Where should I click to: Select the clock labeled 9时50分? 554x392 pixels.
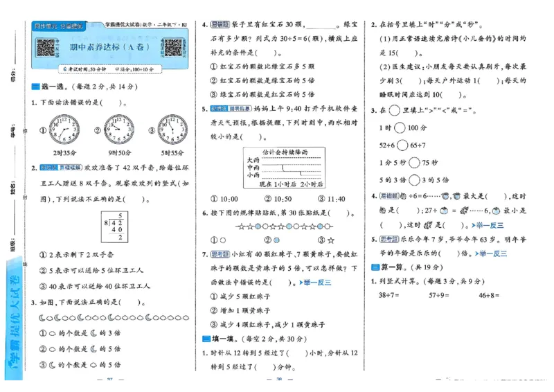118,129
